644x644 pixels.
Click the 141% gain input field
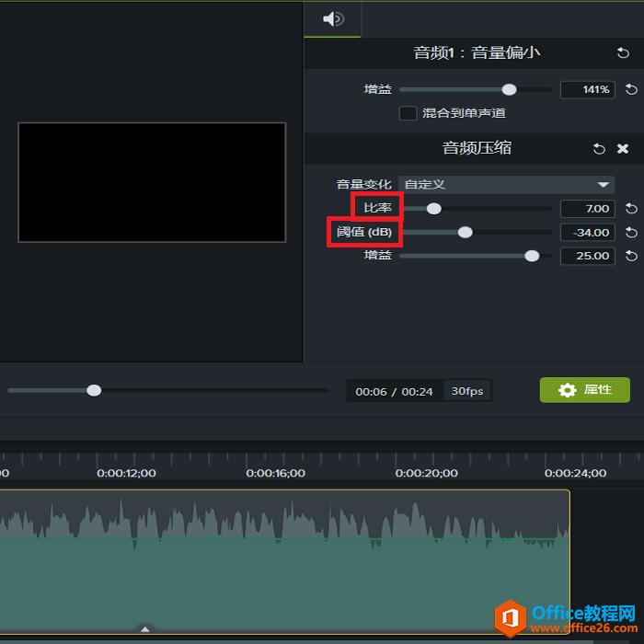(586, 90)
